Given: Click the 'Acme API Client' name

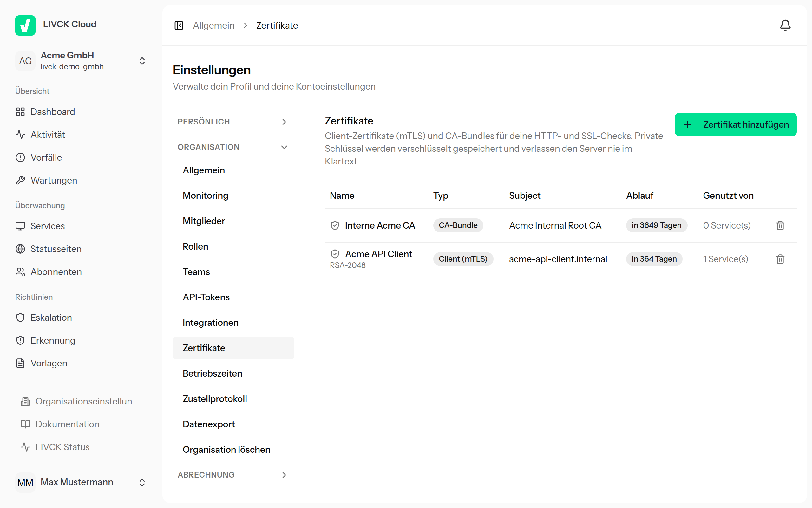Looking at the screenshot, I should (x=378, y=254).
